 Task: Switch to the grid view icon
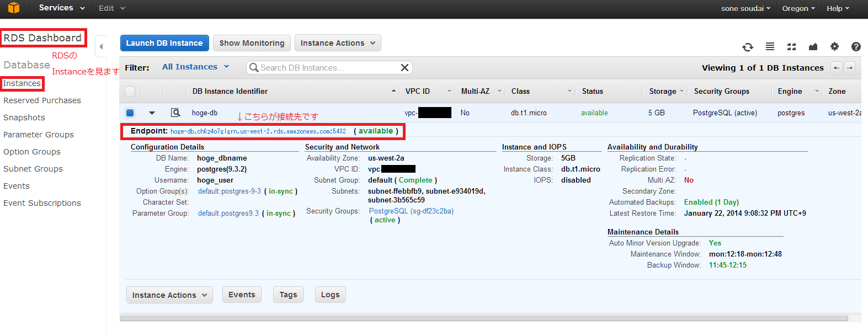click(x=791, y=47)
